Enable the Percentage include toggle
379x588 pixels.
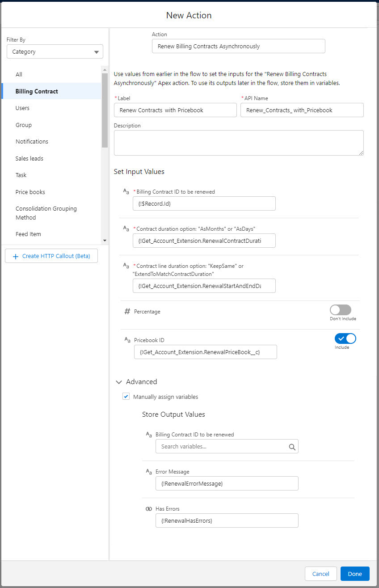341,310
